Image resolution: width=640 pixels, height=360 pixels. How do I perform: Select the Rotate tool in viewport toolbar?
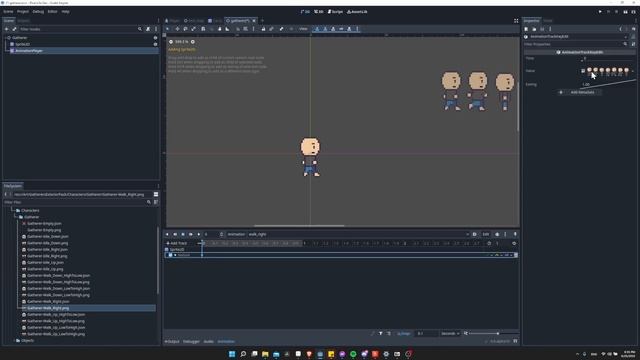point(185,29)
